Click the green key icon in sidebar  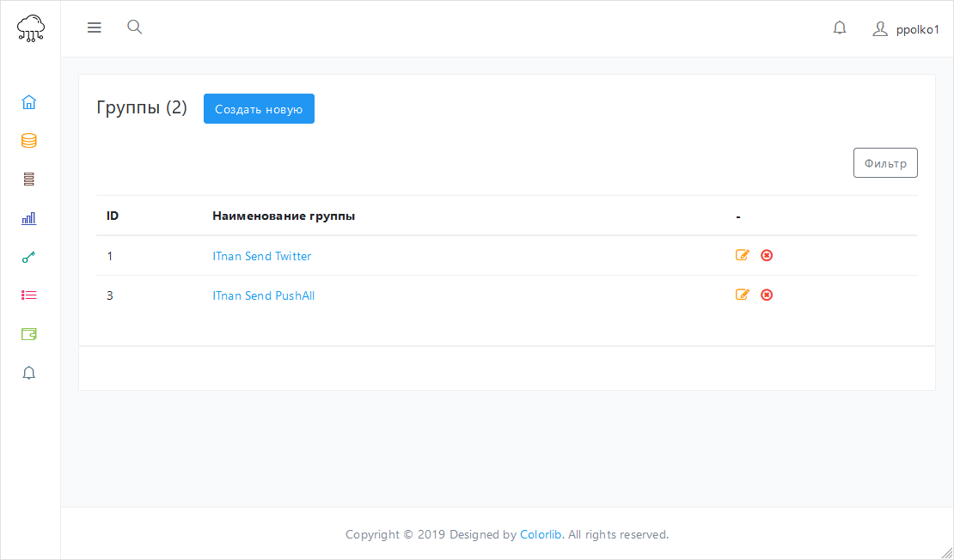point(29,257)
